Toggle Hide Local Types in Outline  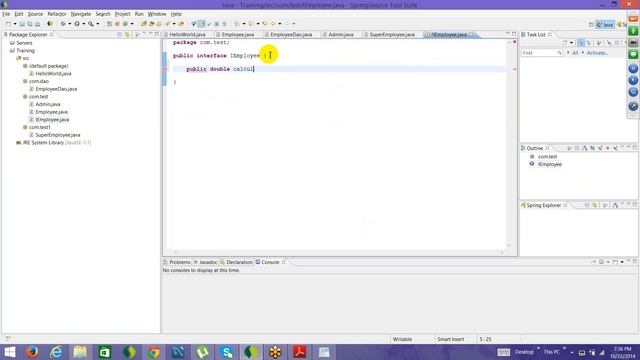coord(615,148)
